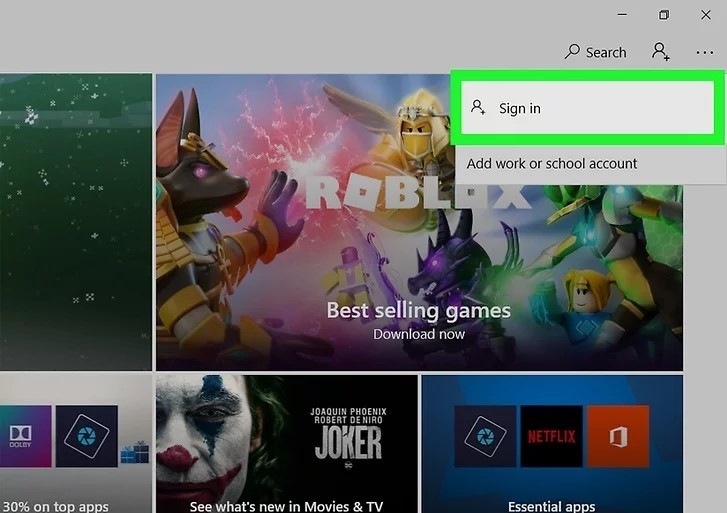Minimize the Store window
This screenshot has width=727, height=513.
(622, 15)
